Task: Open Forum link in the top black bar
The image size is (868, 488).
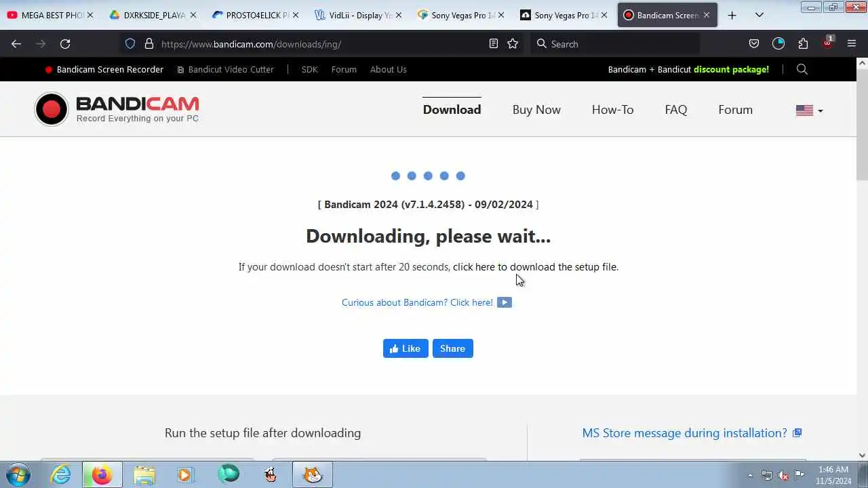Action: pos(344,69)
